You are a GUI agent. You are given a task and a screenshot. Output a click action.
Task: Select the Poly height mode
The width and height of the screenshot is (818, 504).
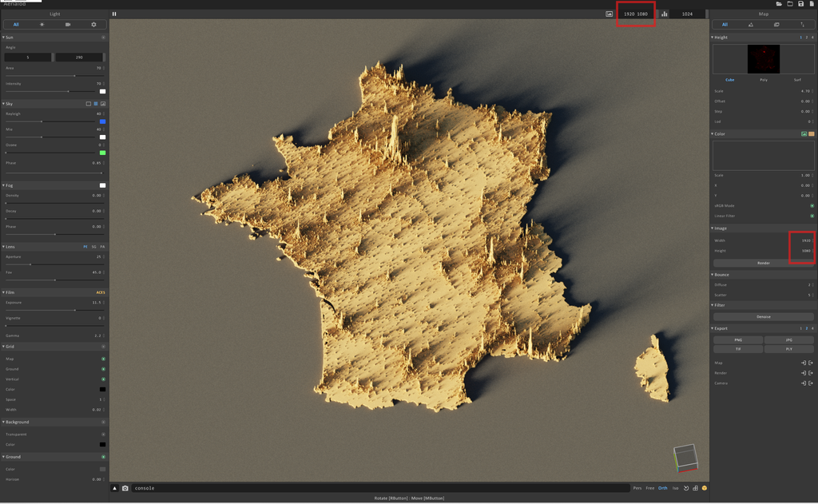764,80
